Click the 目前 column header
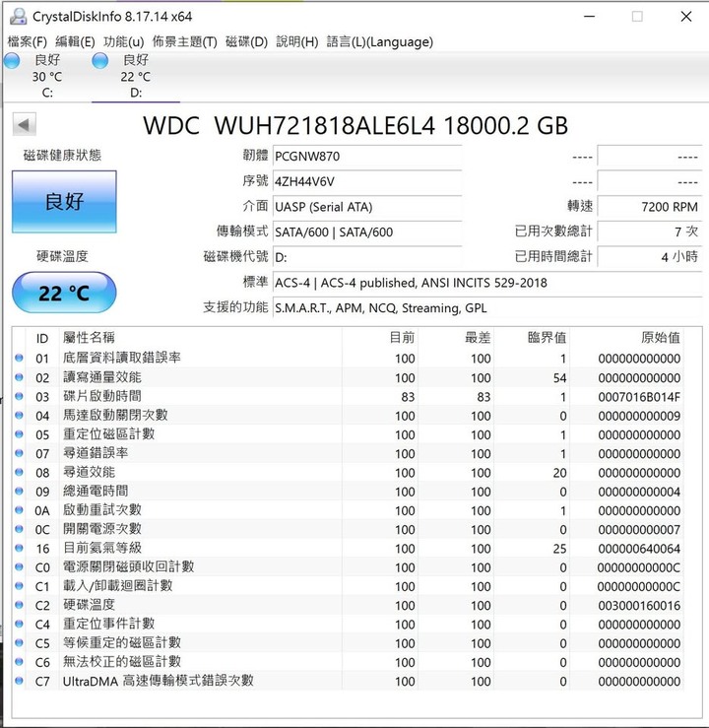The height and width of the screenshot is (728, 709). pyautogui.click(x=380, y=338)
